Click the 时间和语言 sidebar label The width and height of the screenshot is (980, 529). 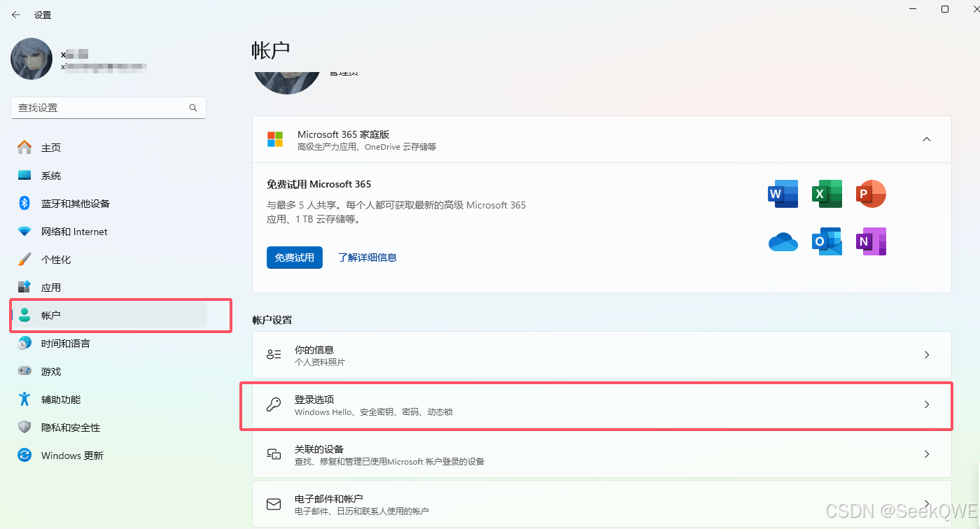(x=66, y=343)
